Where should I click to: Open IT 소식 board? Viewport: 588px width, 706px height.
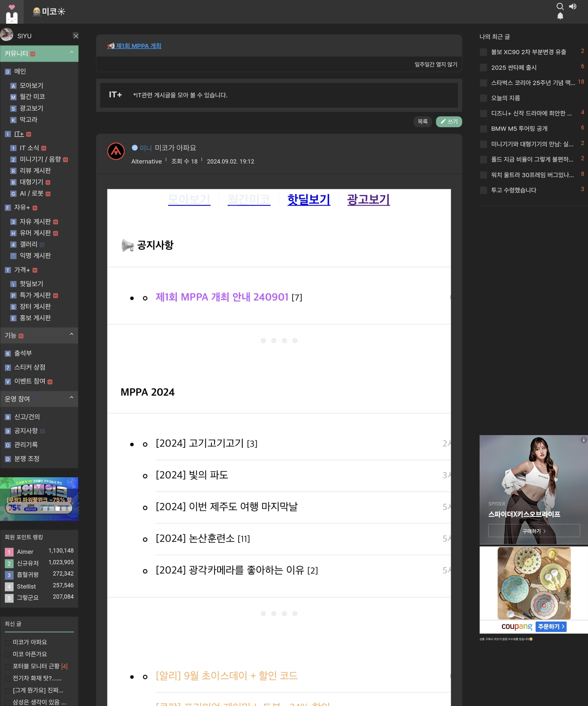(29, 148)
